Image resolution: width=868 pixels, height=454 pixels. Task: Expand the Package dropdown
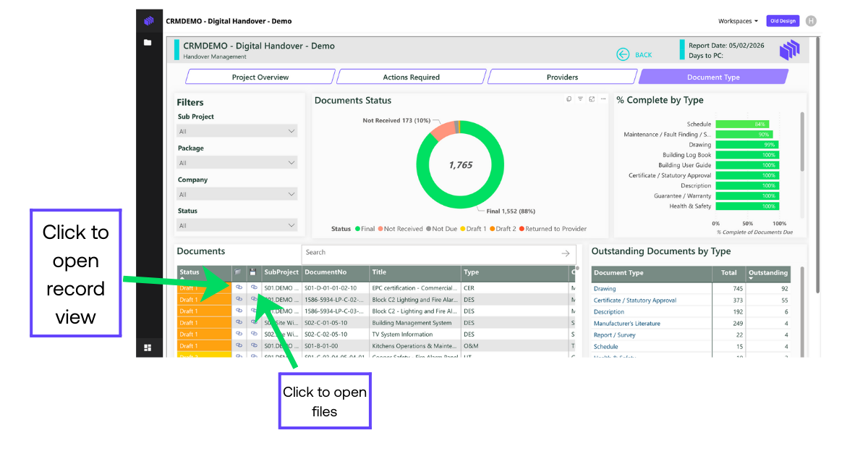click(237, 161)
